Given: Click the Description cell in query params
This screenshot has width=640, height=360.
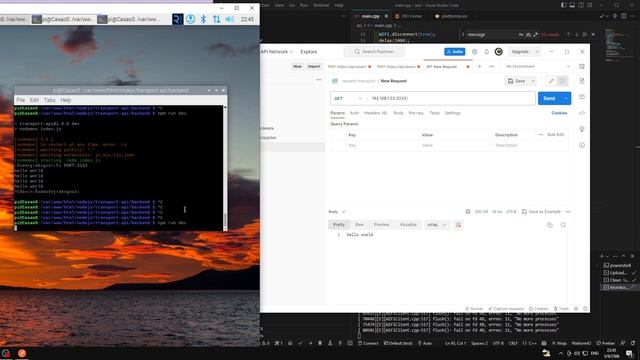Looking at the screenshot, I should pos(530,145).
